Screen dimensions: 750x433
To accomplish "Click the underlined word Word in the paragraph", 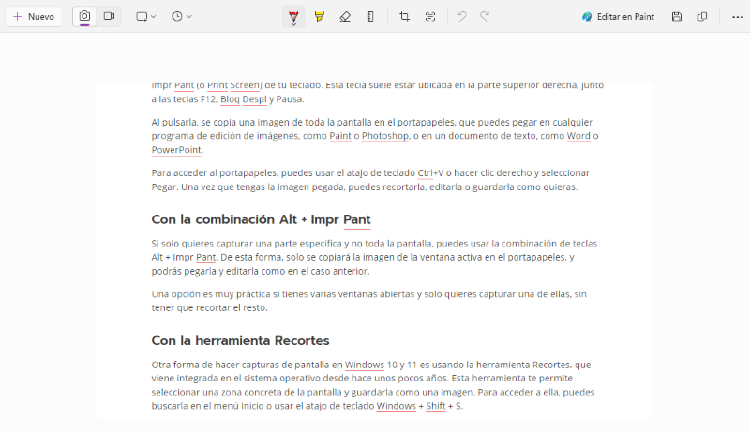I will pyautogui.click(x=579, y=136).
